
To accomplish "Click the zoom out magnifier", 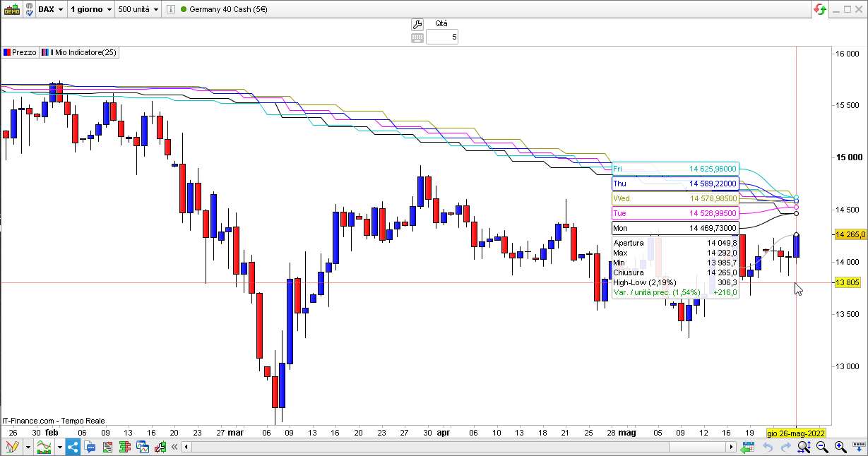I will click(x=822, y=447).
